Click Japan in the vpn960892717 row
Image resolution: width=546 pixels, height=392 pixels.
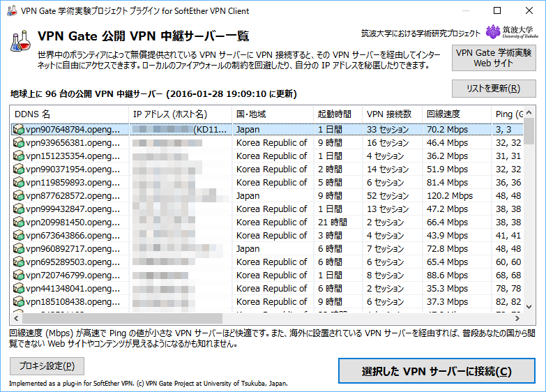click(x=248, y=249)
